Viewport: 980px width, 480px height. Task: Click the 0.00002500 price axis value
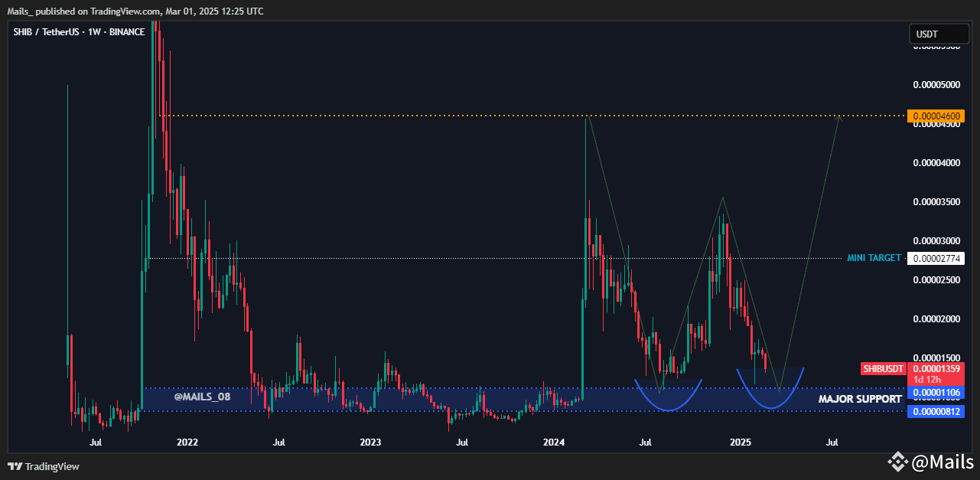pyautogui.click(x=936, y=280)
